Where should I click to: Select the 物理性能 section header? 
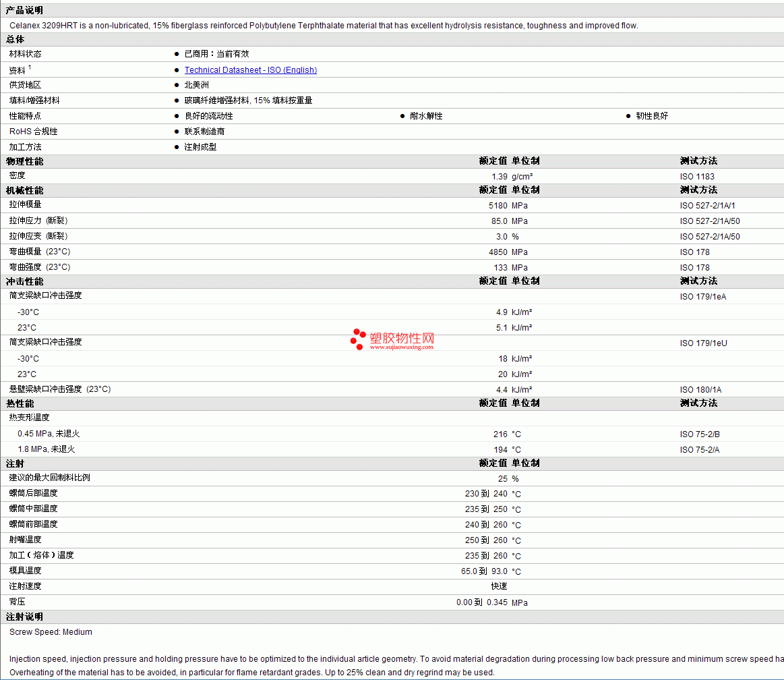click(x=24, y=162)
